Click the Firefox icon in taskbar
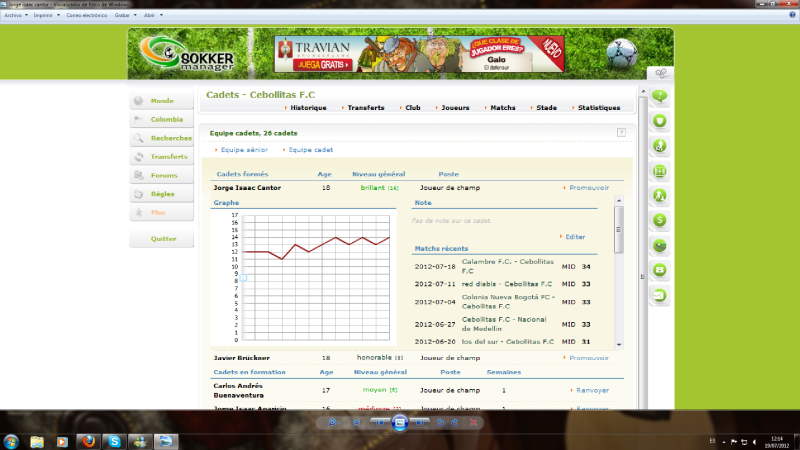 86,440
